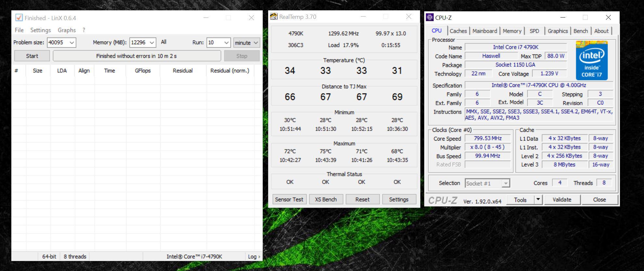This screenshot has width=644, height=271.
Task: Click the Intel Core i7 logo badge
Action: point(591,60)
